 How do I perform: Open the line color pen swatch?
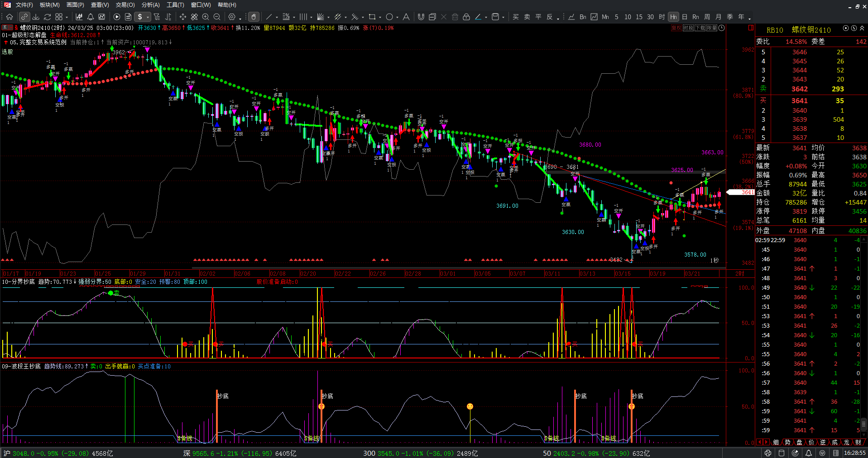coord(478,17)
